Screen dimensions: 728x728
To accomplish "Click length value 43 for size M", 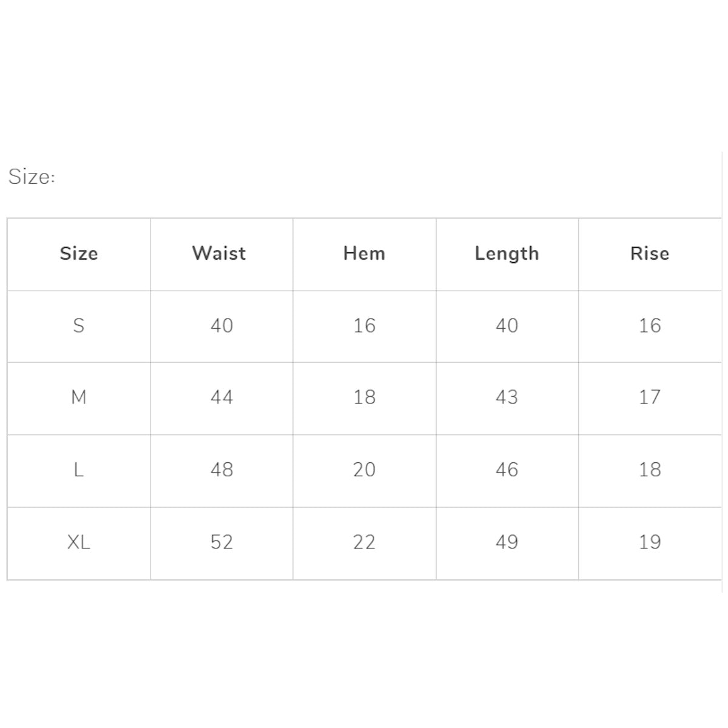I will 507,397.
